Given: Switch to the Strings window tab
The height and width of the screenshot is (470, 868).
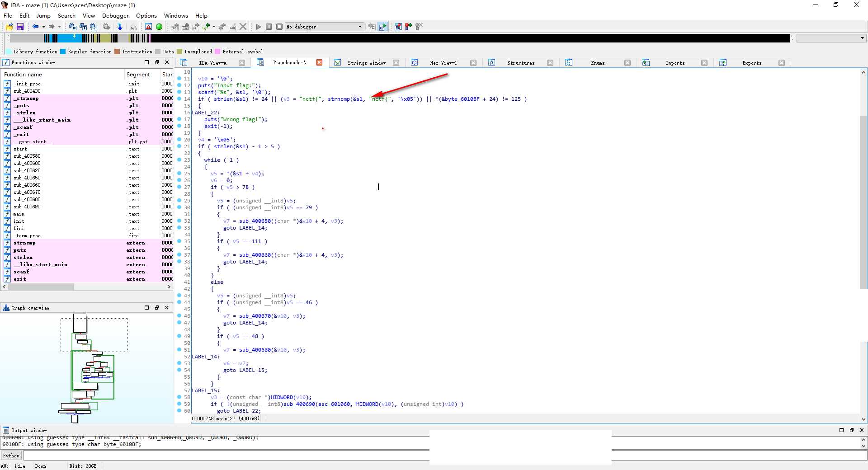Looking at the screenshot, I should click(367, 63).
